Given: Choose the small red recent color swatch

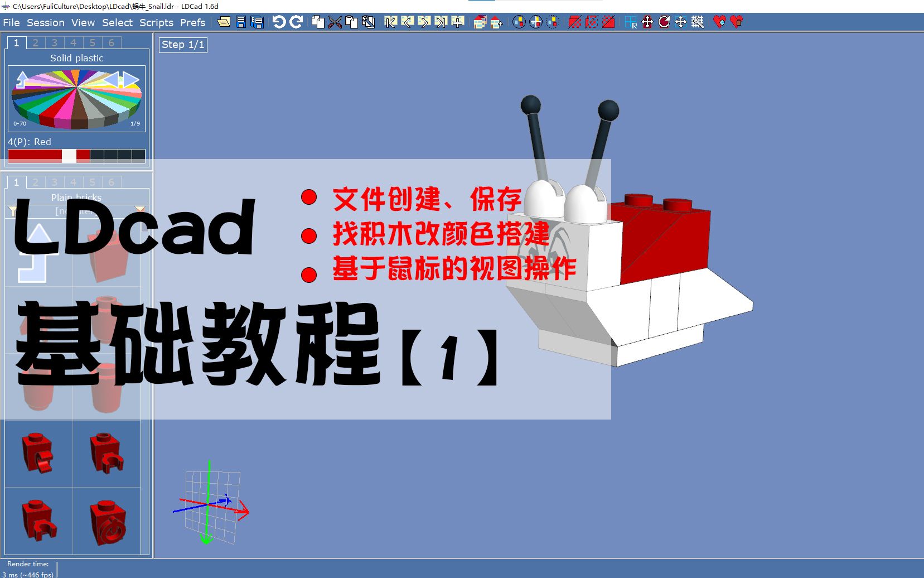Looking at the screenshot, I should point(83,156).
